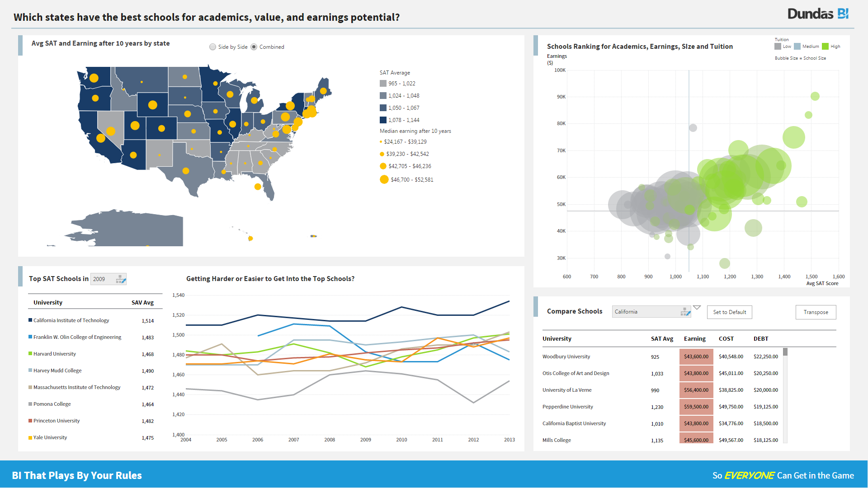Viewport: 868px width, 488px height.
Task: Click the Massachusetts Institute of Technology series marker
Action: coord(30,387)
